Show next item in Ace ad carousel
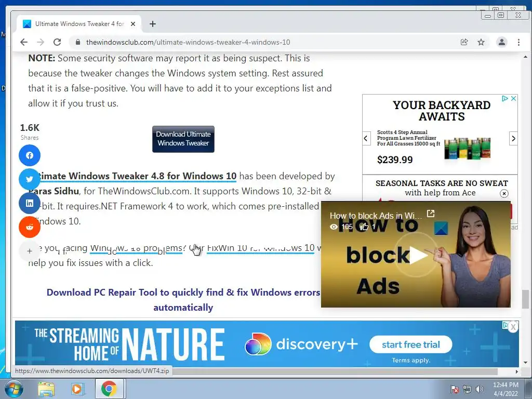Viewport: 532px width, 399px height. pos(513,138)
